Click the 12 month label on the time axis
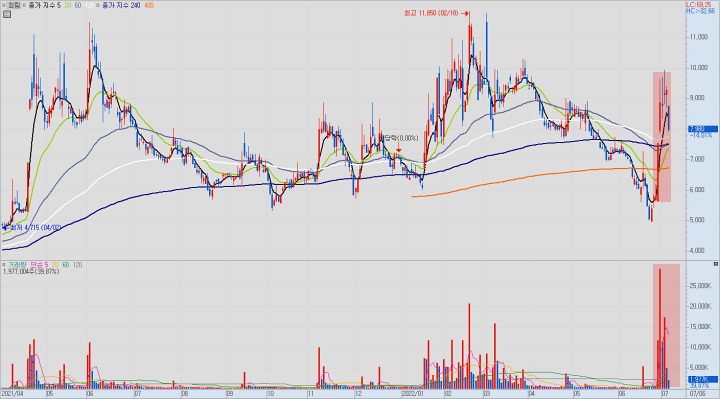The height and width of the screenshot is (399, 720). click(358, 394)
